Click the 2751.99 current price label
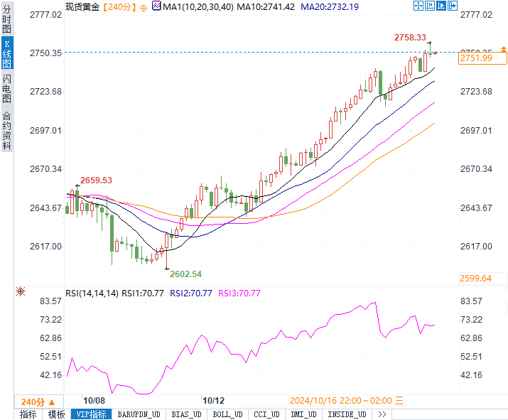Viewport: 508px width, 420px height. [x=475, y=58]
